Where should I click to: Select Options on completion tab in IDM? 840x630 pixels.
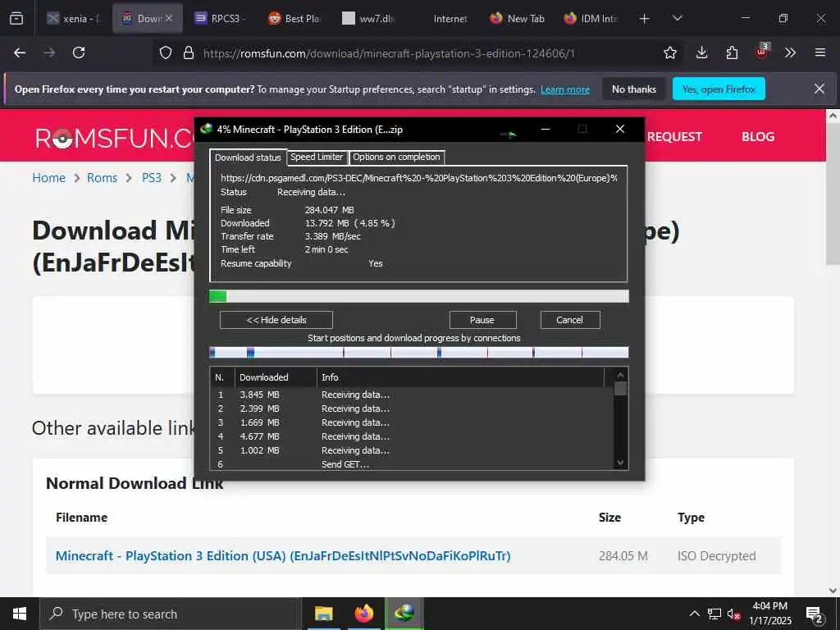pos(396,157)
